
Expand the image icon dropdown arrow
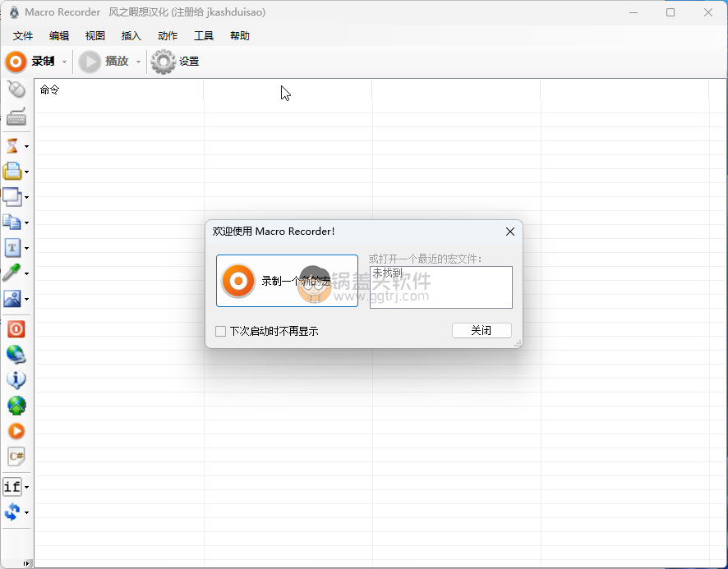pyautogui.click(x=27, y=300)
